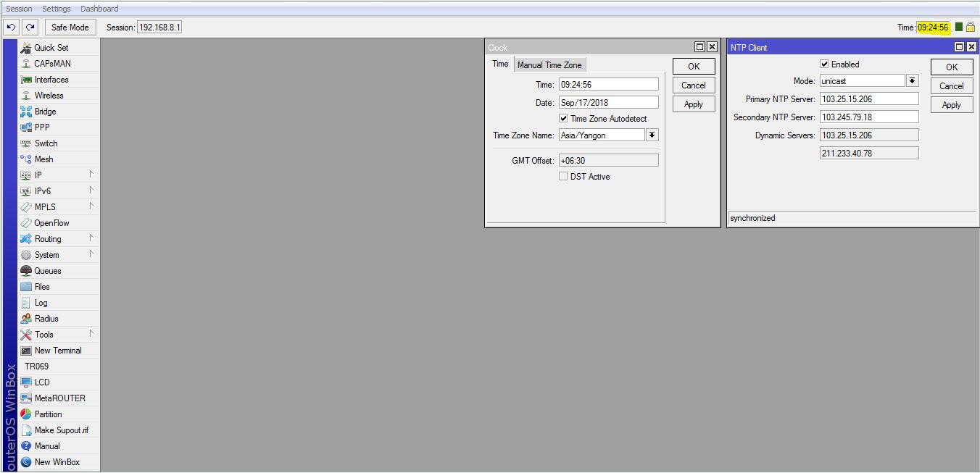Launch New WinBox
The width and height of the screenshot is (980, 473).
coord(59,462)
